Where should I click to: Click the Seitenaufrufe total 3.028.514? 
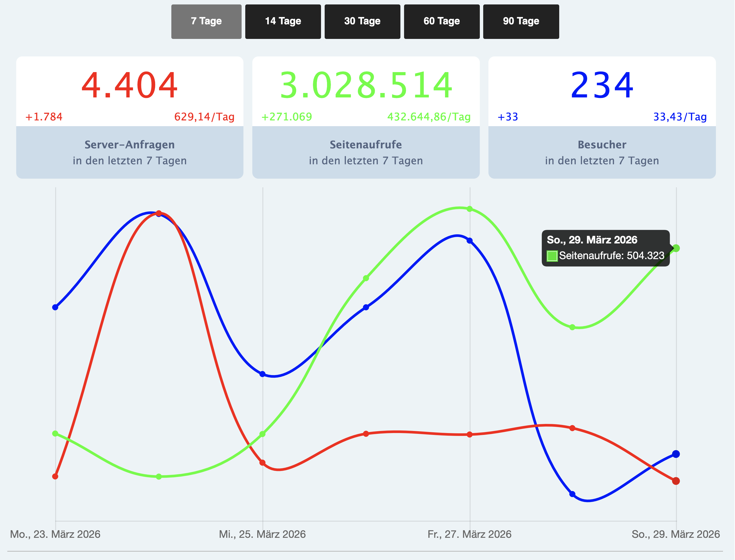366,85
